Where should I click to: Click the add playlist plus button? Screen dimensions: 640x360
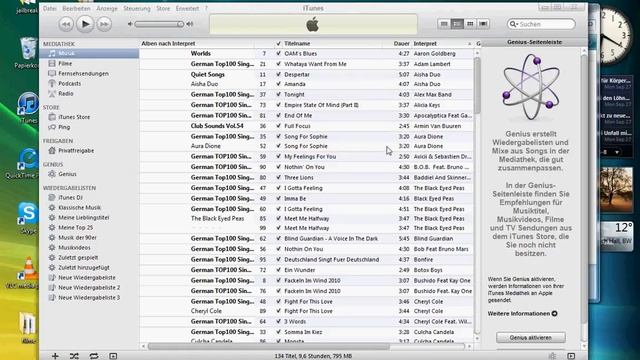[55, 356]
